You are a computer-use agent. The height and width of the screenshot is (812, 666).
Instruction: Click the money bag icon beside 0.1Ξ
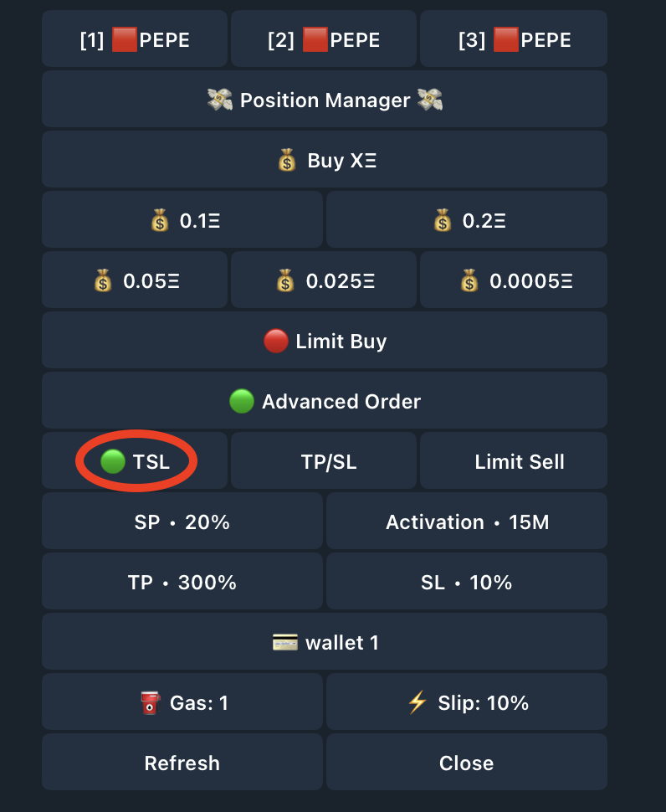(160, 221)
